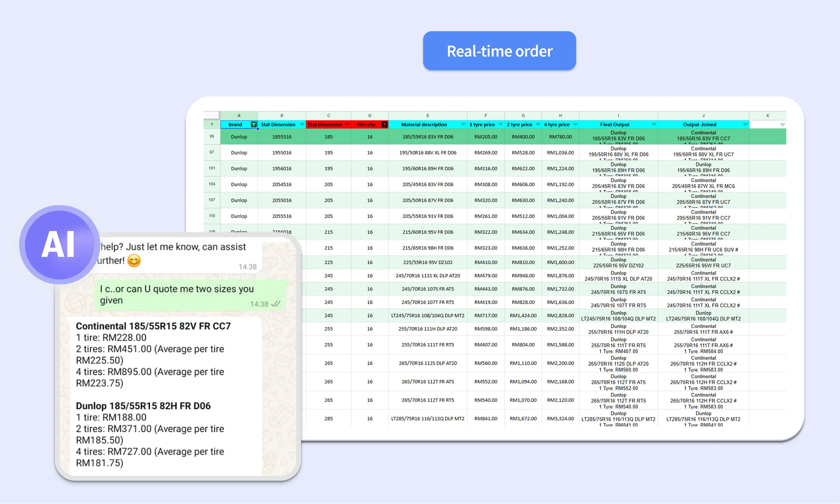Open the Brand column filter
840x504 pixels.
[254, 124]
